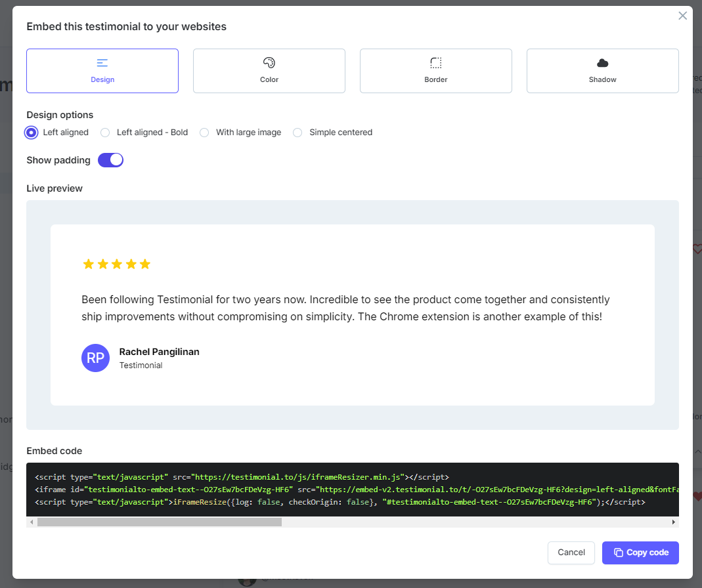Click the RP avatar in preview
The image size is (702, 588).
point(95,358)
